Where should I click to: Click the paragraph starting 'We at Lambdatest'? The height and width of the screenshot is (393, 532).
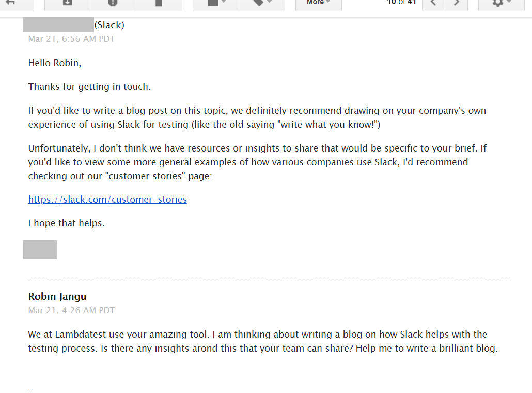(263, 341)
